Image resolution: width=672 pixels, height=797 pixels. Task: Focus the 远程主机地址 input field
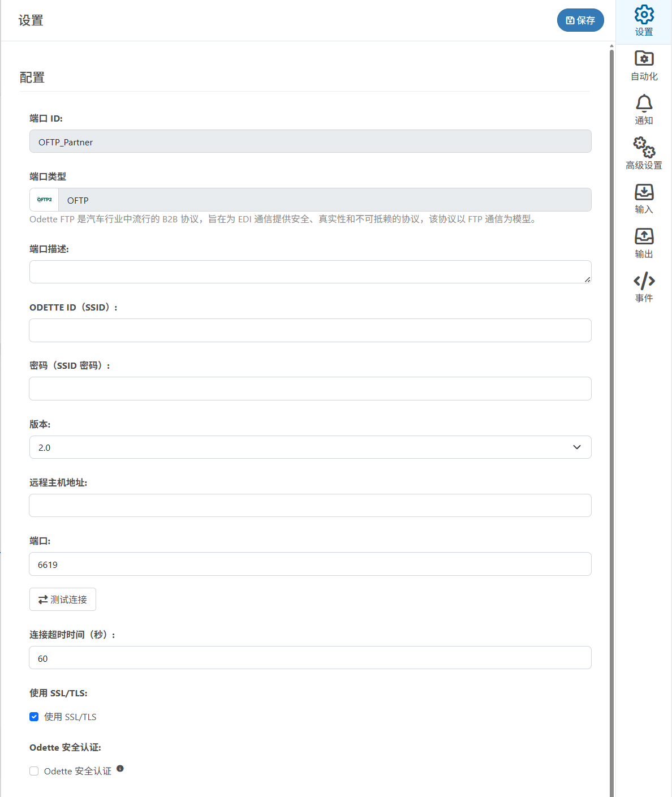point(310,505)
